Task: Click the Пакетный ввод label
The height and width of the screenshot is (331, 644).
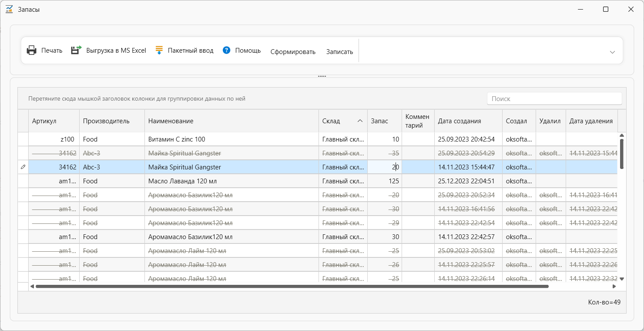Action: pyautogui.click(x=191, y=51)
